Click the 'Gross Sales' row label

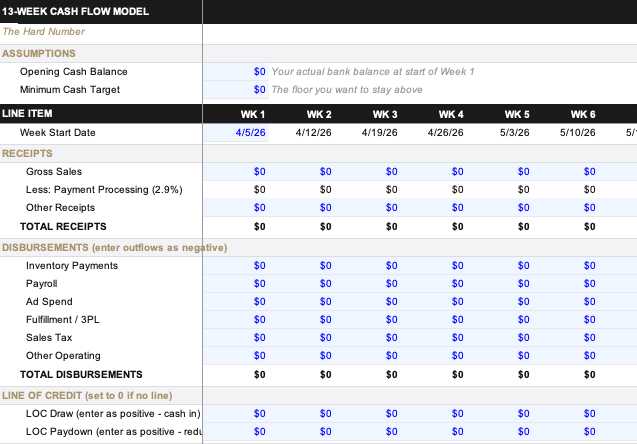(54, 171)
